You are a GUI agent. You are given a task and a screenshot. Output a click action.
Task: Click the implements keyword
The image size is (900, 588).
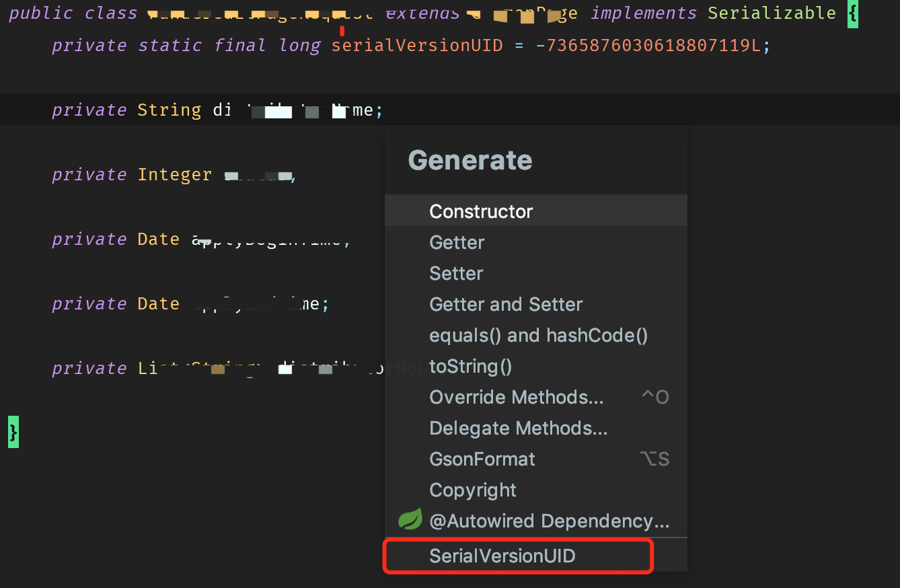(644, 13)
